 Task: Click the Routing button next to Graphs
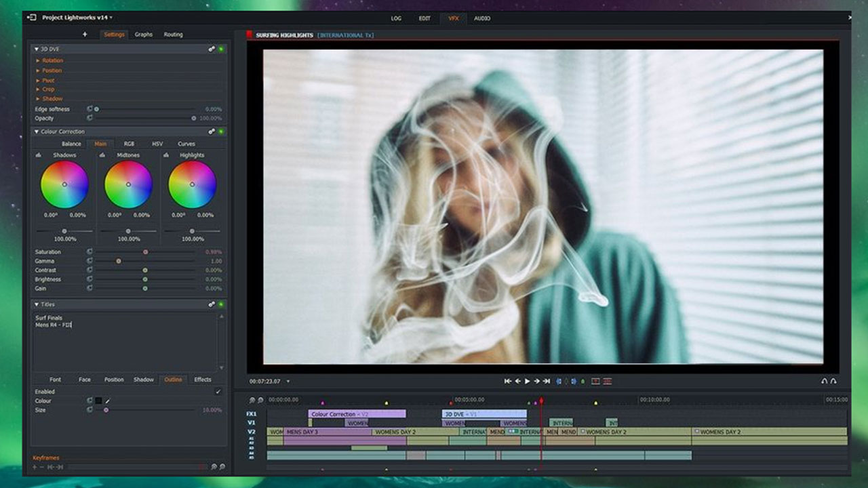click(x=173, y=34)
